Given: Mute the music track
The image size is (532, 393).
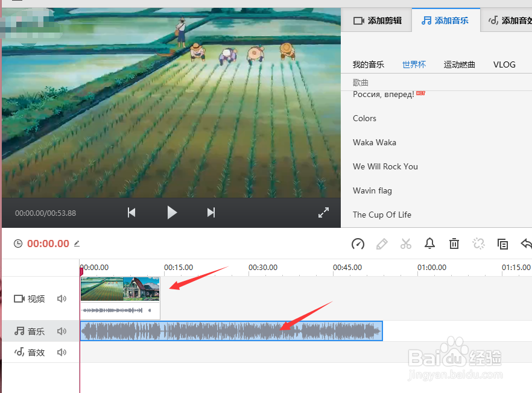Looking at the screenshot, I should tap(62, 331).
